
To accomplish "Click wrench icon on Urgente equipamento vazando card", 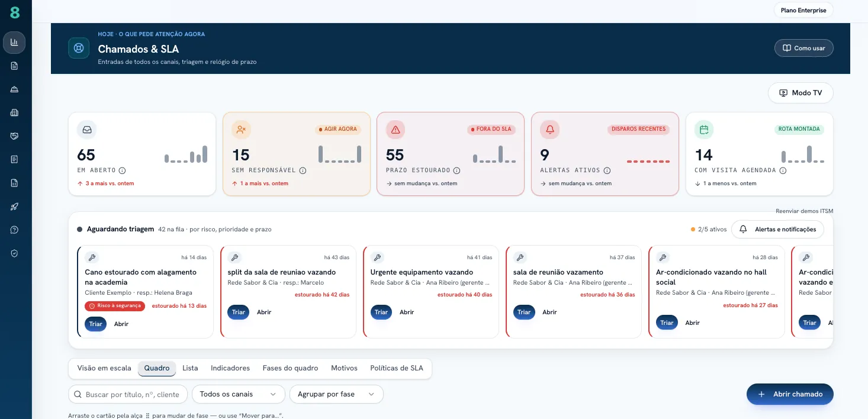I will 377,257.
